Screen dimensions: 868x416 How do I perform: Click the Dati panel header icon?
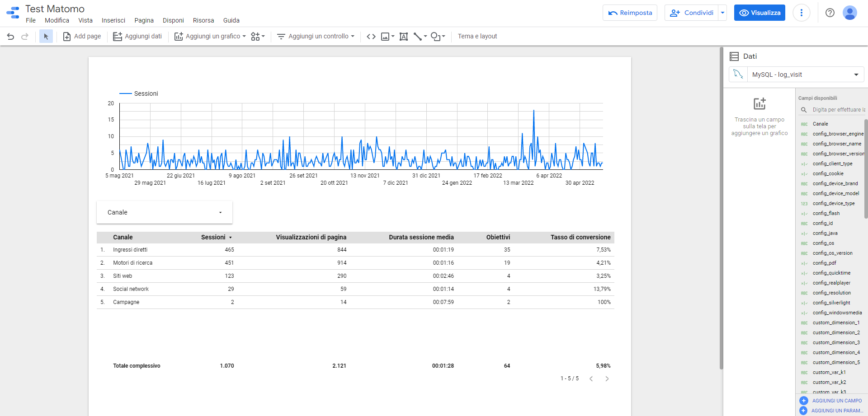734,56
